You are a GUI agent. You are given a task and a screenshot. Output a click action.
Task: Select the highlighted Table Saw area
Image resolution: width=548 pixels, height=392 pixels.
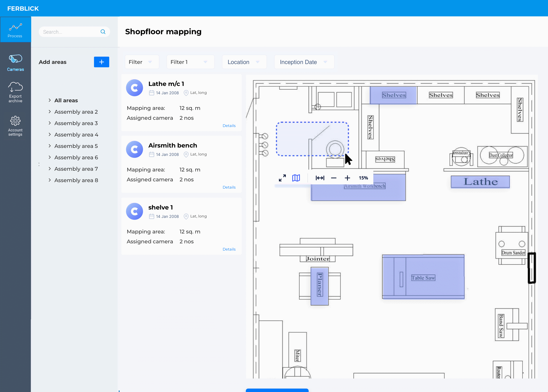pos(423,277)
